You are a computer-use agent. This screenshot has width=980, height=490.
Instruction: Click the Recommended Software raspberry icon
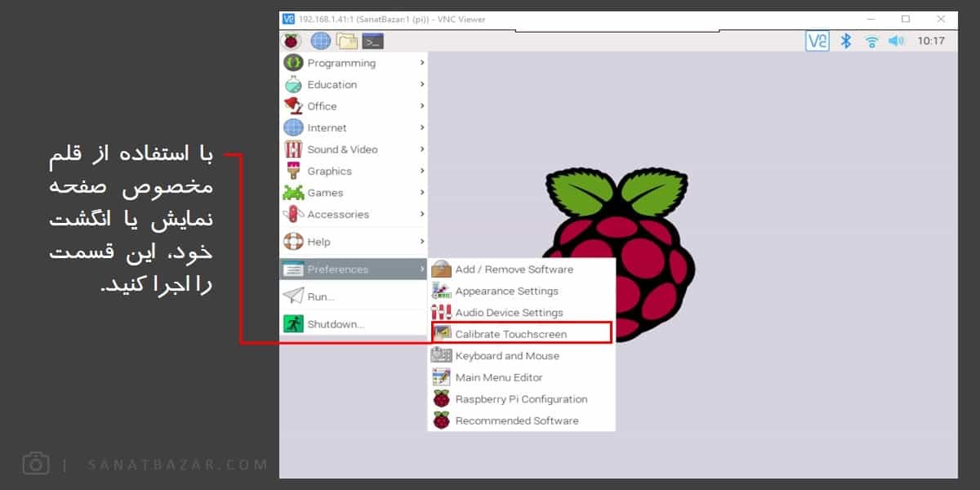[441, 421]
